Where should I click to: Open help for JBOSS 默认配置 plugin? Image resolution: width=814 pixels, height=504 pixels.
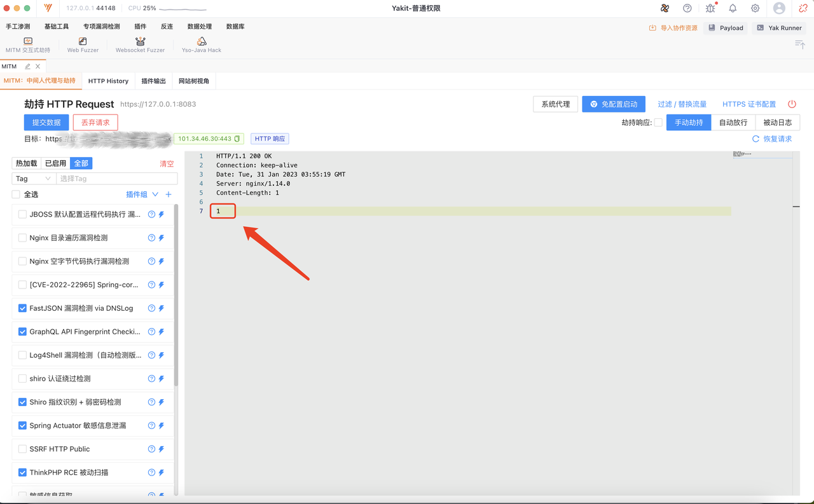pos(151,215)
